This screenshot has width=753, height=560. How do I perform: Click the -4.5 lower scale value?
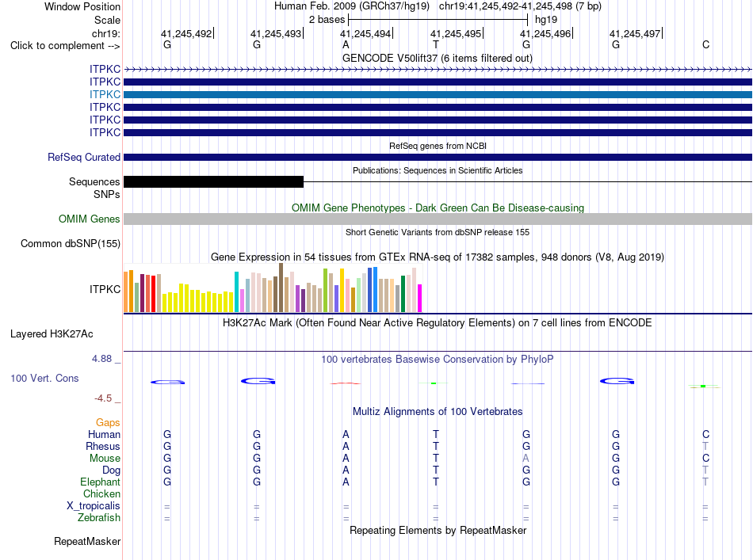point(103,398)
